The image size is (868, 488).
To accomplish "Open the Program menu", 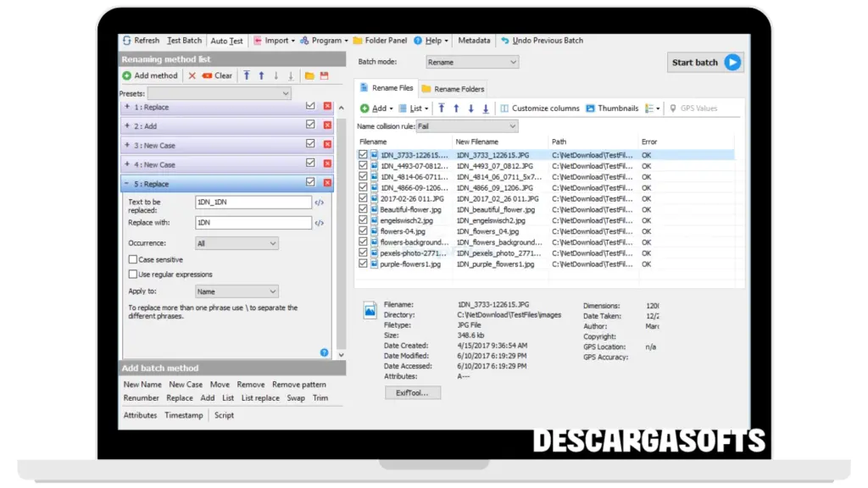I will pos(325,41).
